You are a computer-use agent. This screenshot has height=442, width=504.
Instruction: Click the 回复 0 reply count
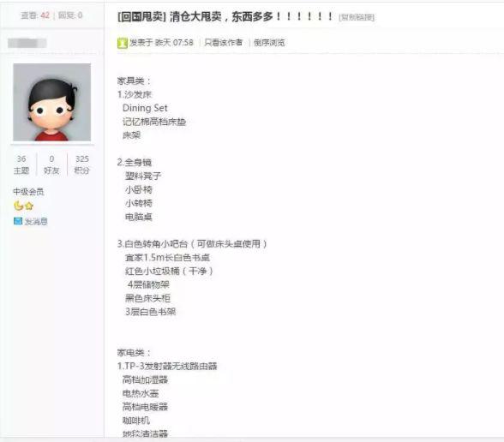tap(70, 15)
